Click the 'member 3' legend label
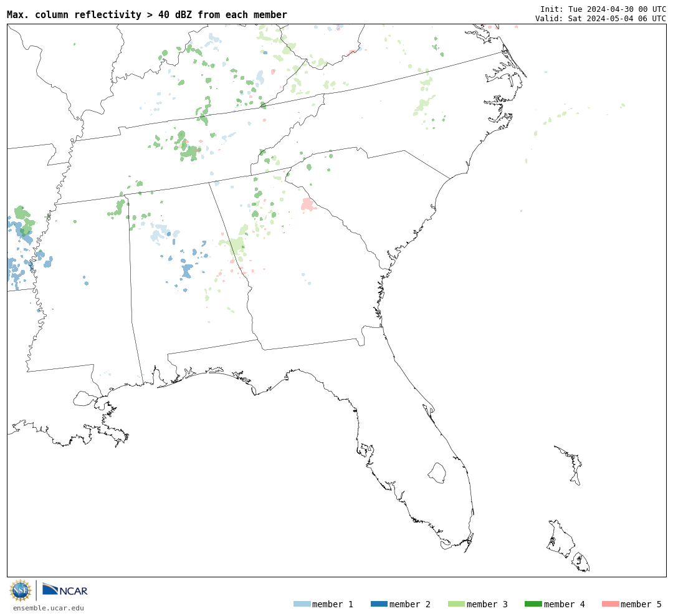673x616 pixels. coord(487,604)
